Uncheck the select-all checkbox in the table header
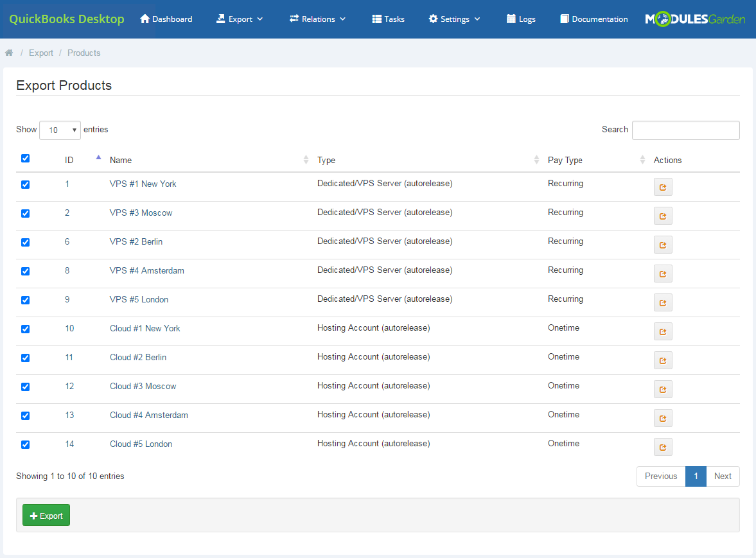This screenshot has width=756, height=558. click(x=25, y=158)
